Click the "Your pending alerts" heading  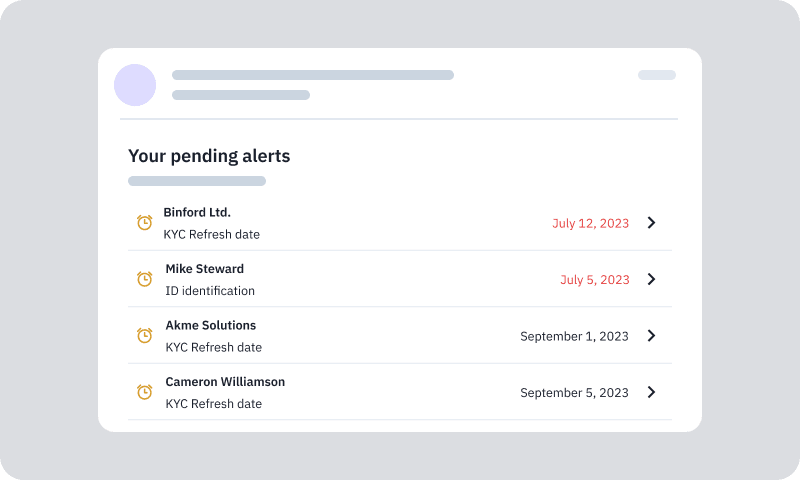tap(209, 156)
